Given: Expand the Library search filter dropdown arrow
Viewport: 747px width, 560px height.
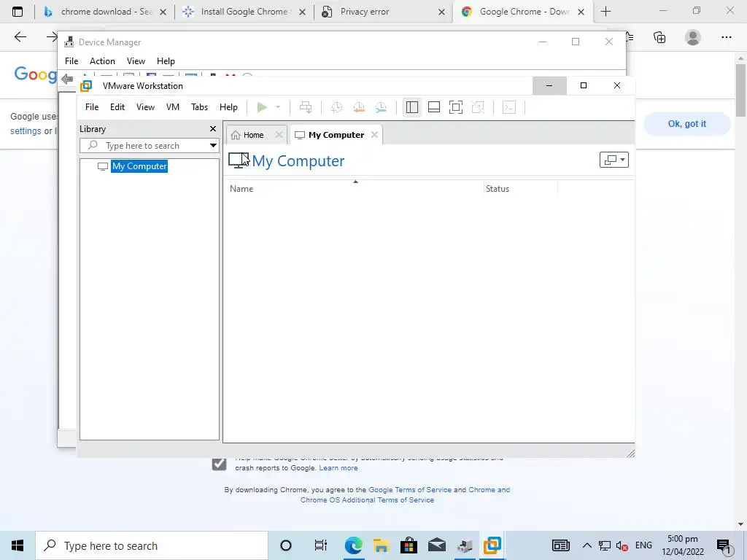Looking at the screenshot, I should point(214,146).
